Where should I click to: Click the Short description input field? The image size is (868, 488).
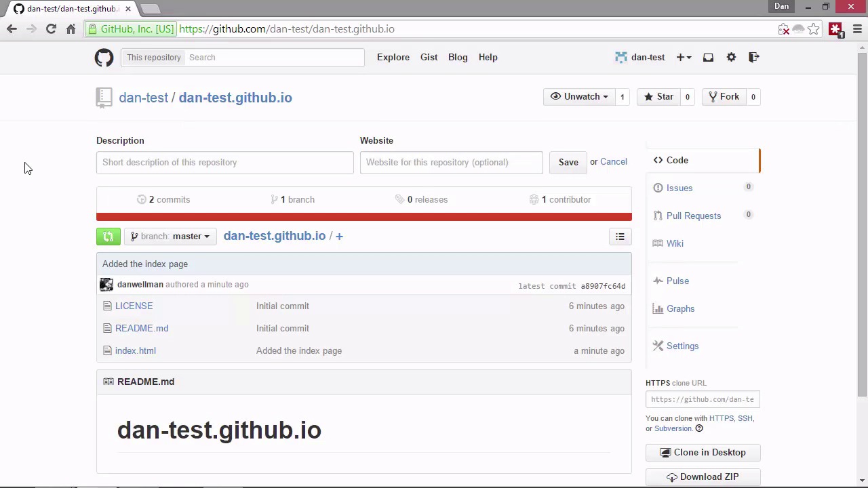point(225,163)
